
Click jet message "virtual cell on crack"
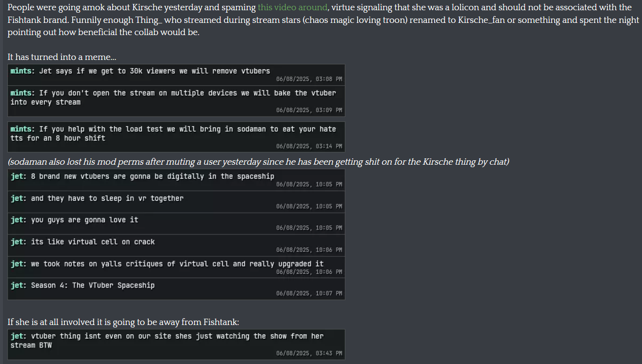click(176, 245)
